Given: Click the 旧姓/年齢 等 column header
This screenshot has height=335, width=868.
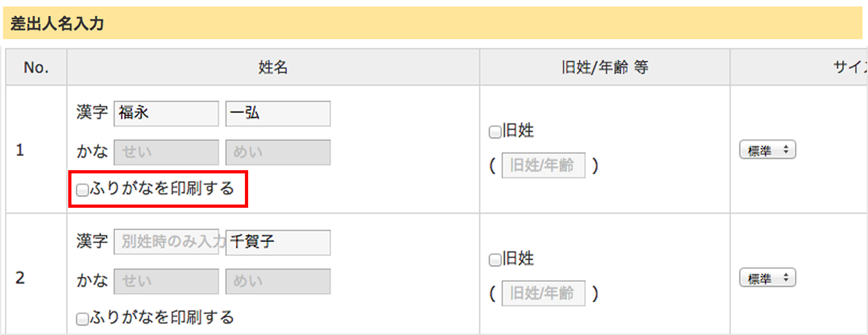Looking at the screenshot, I should pyautogui.click(x=604, y=67).
